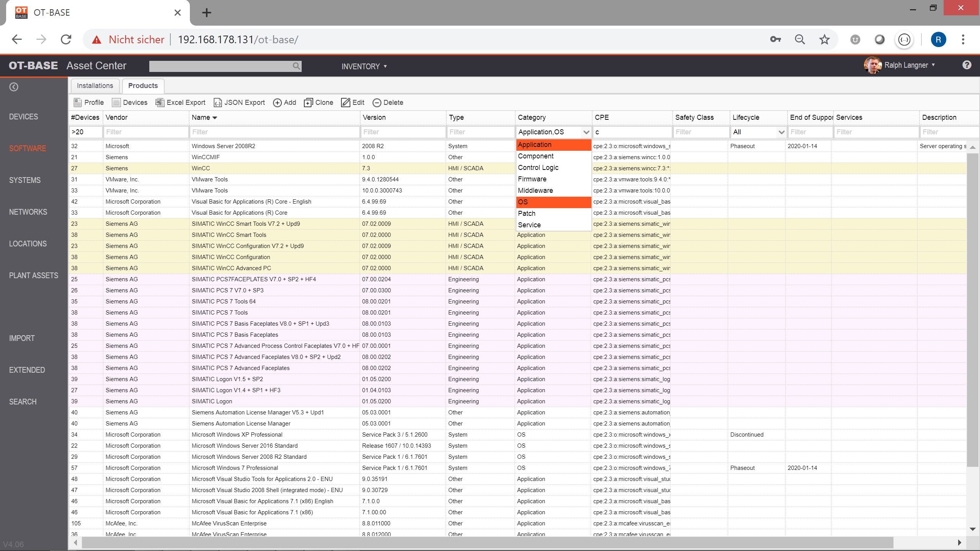Go to NETWORKS in the sidebar
This screenshot has height=551, width=980.
tap(28, 212)
